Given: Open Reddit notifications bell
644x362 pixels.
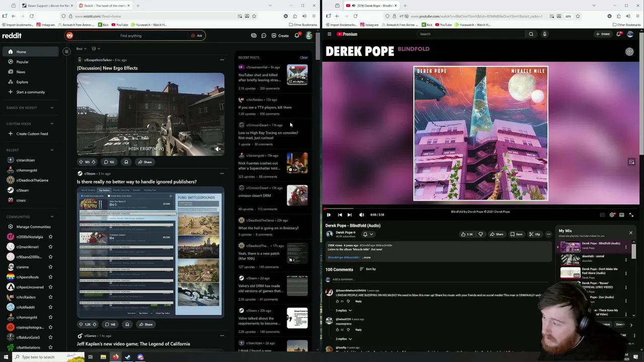Looking at the screenshot, I should coord(297,36).
